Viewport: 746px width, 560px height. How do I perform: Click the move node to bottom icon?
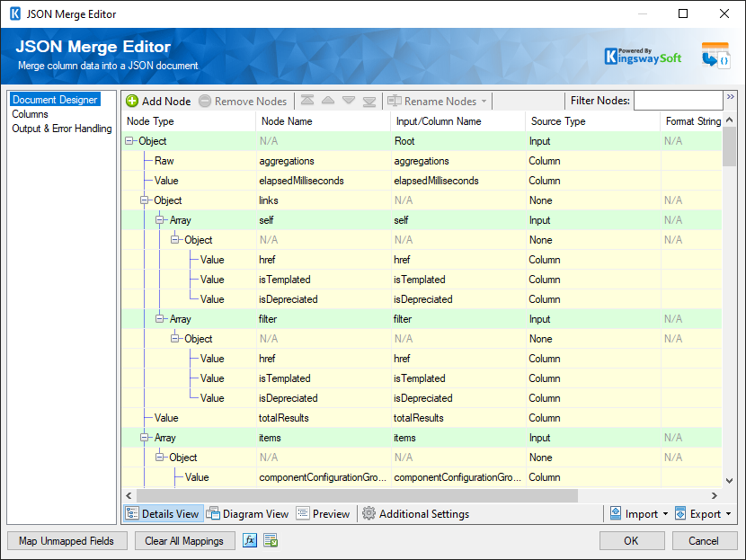(x=369, y=102)
